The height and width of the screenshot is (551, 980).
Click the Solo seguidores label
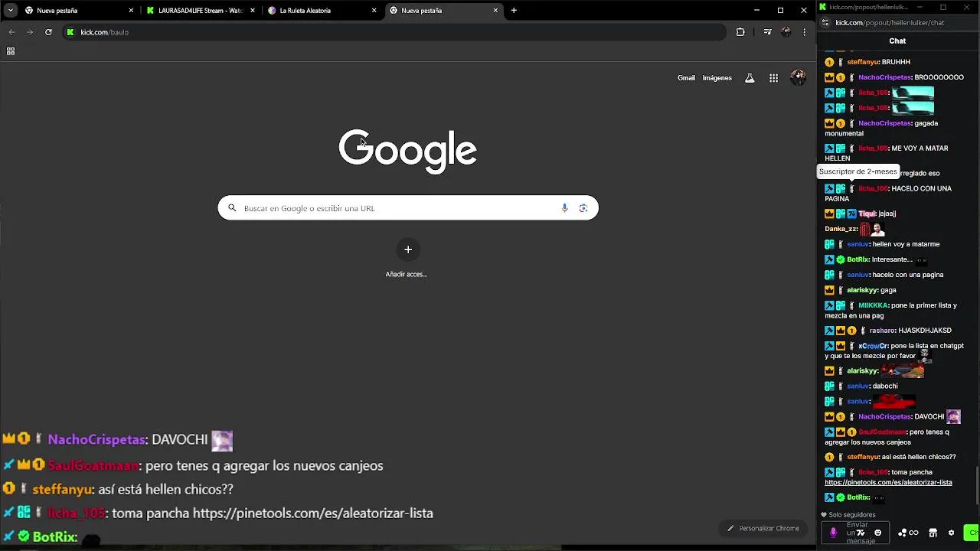pyautogui.click(x=852, y=515)
